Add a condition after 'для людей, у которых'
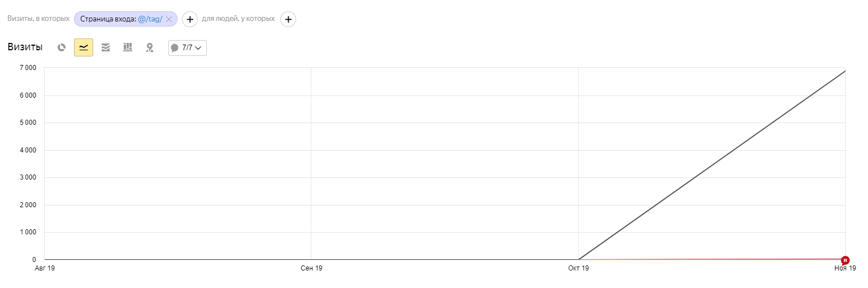The width and height of the screenshot is (868, 288). 288,19
